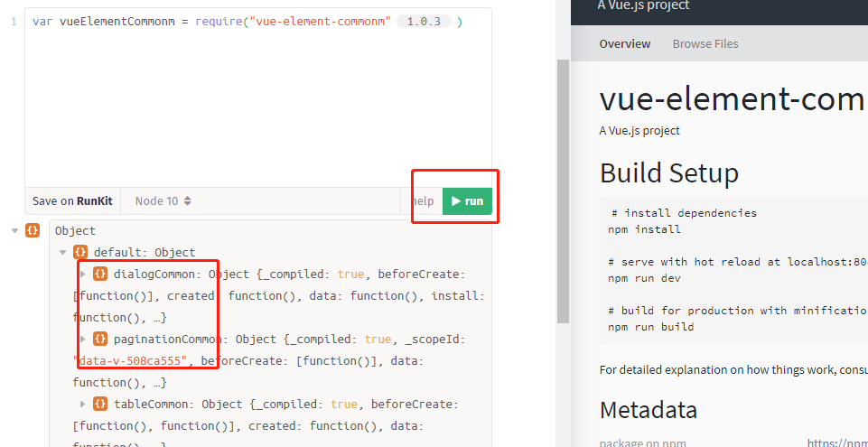Image resolution: width=868 pixels, height=447 pixels.
Task: Expand the paginationCommon object
Action: (83, 339)
